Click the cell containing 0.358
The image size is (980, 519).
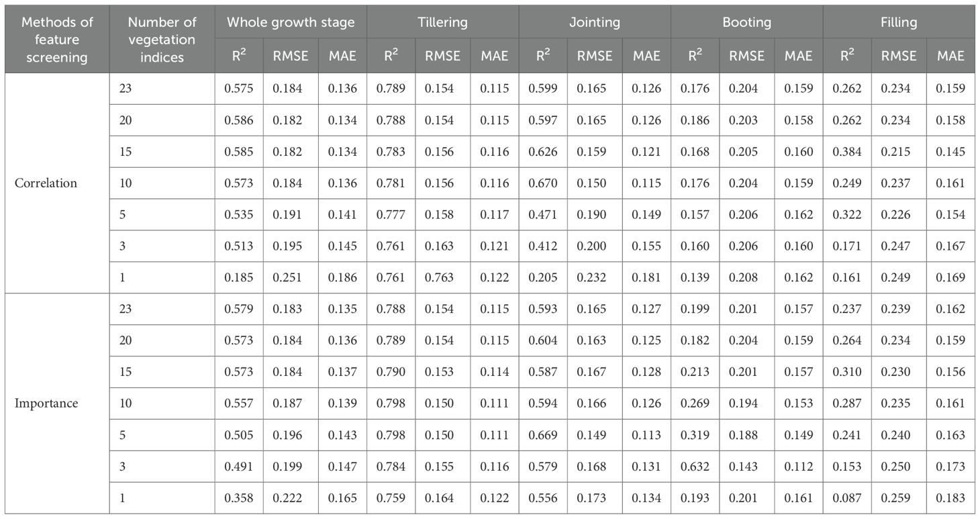tap(238, 498)
